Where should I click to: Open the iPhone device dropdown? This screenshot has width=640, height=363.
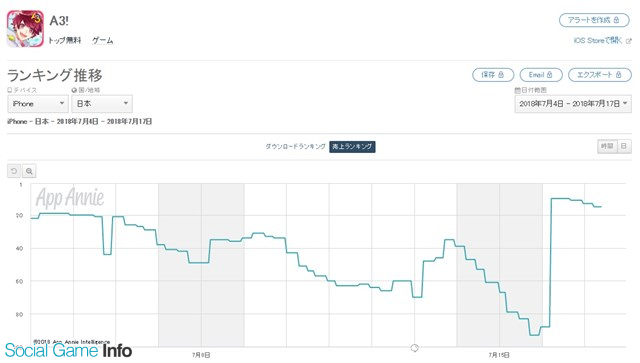[38, 104]
